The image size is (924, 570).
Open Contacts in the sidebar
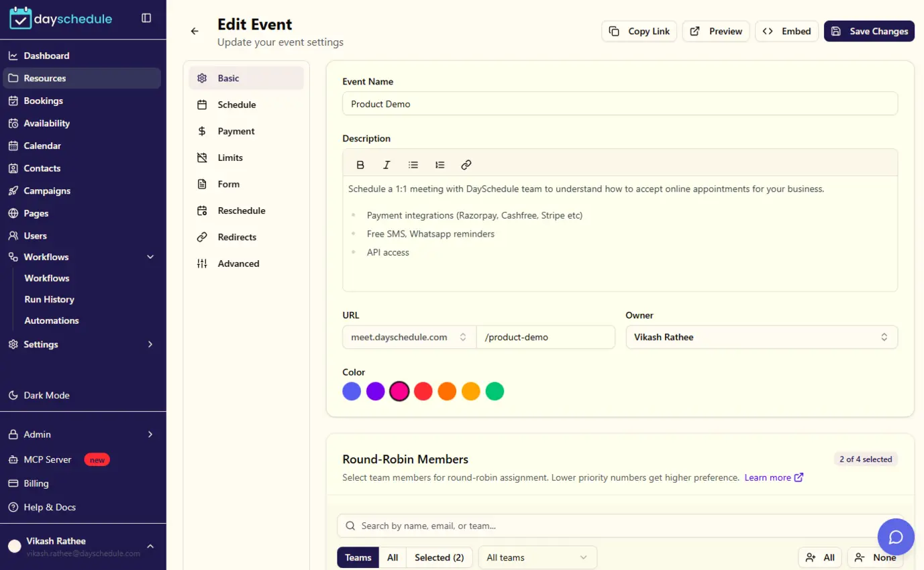(82, 168)
